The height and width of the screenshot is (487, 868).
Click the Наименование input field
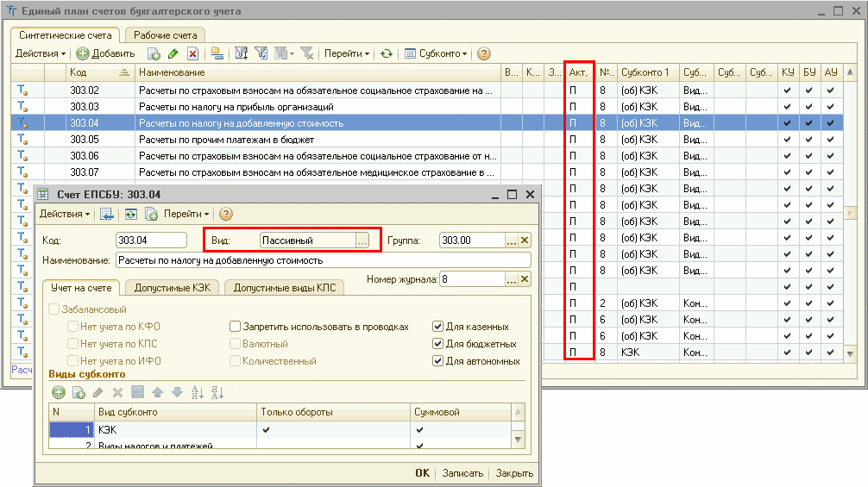pyautogui.click(x=324, y=260)
